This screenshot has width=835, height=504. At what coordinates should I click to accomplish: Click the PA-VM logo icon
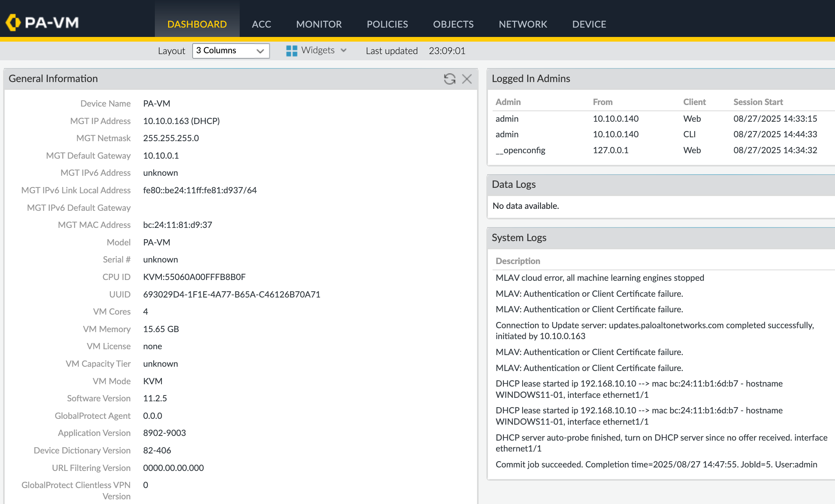coord(13,23)
